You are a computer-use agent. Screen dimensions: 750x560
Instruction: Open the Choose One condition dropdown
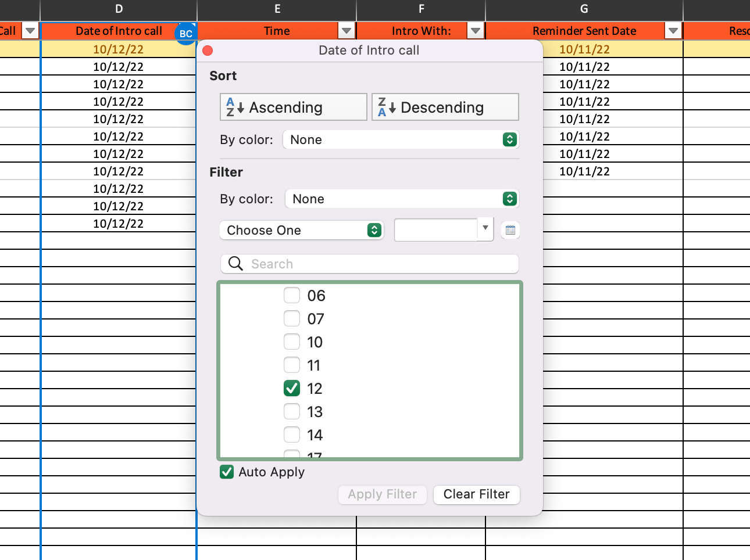click(x=302, y=230)
